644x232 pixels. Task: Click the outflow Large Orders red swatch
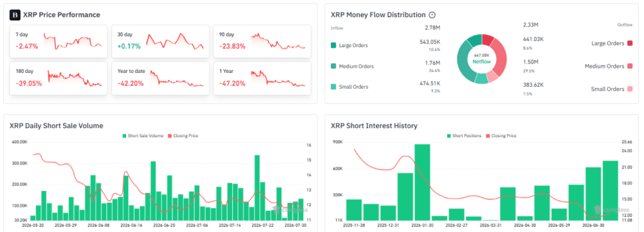tap(630, 43)
